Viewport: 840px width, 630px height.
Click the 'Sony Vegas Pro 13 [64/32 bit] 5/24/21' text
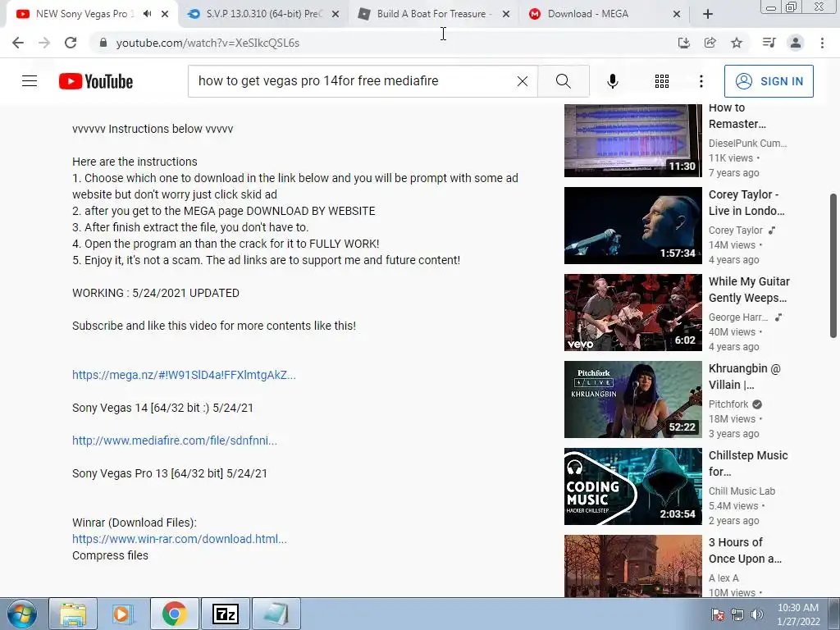[170, 473]
